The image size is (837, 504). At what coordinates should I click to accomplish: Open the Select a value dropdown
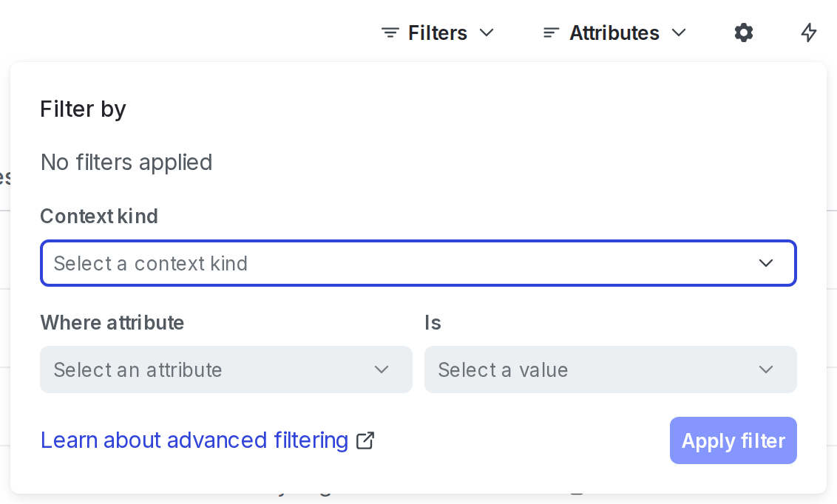click(611, 370)
